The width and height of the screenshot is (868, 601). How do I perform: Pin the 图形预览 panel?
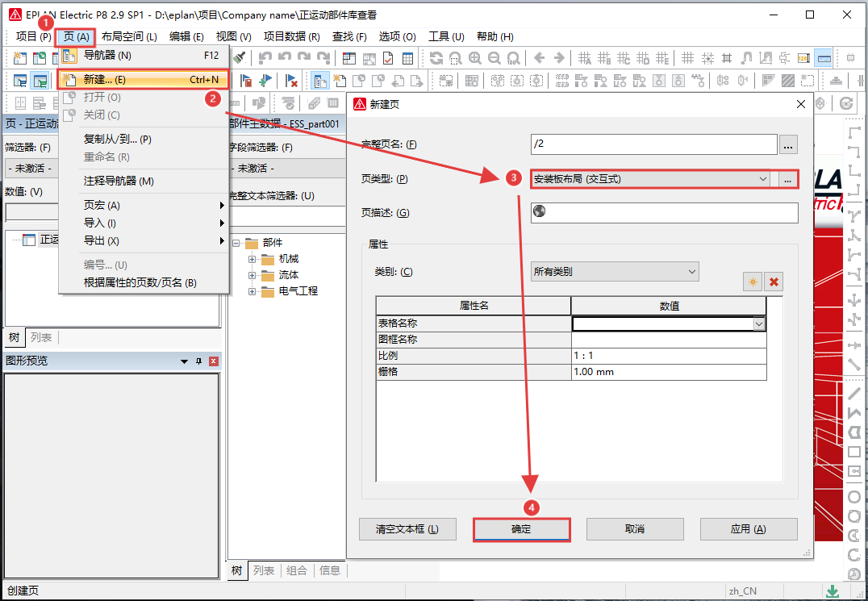click(x=198, y=361)
